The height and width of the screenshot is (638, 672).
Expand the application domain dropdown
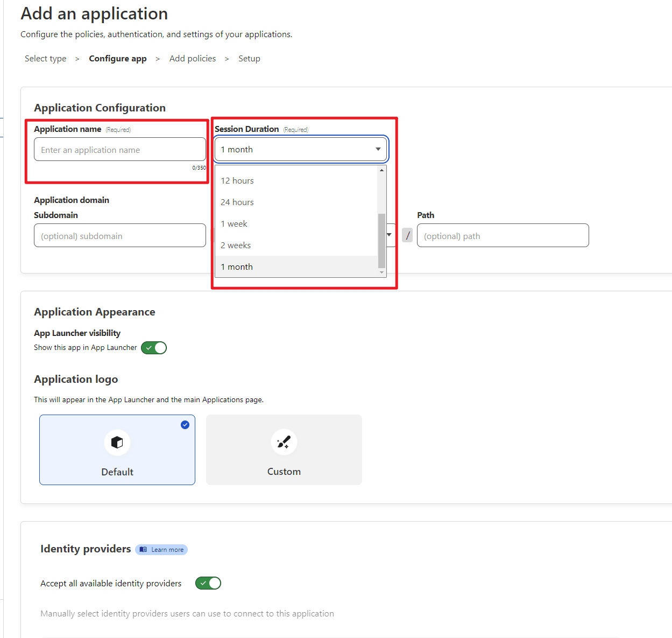click(388, 235)
